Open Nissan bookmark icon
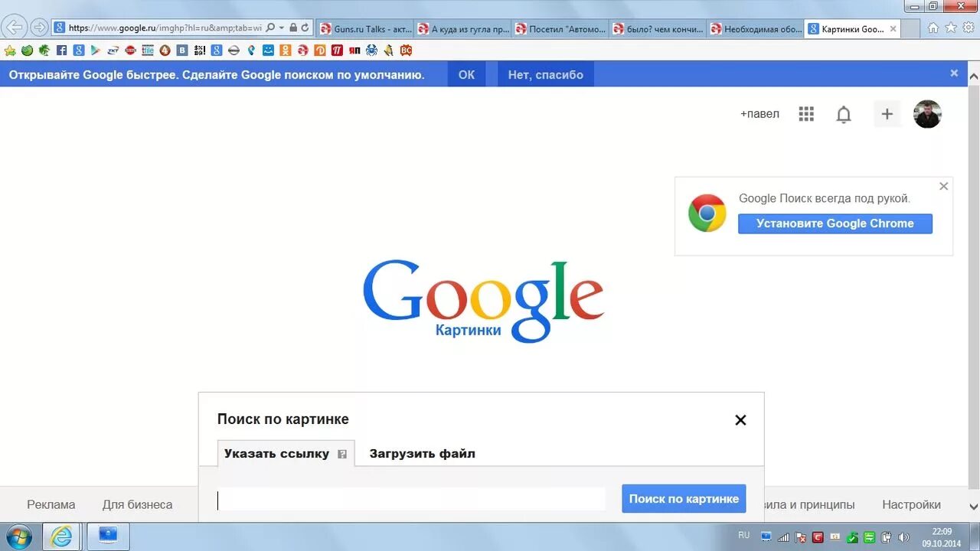 (234, 51)
